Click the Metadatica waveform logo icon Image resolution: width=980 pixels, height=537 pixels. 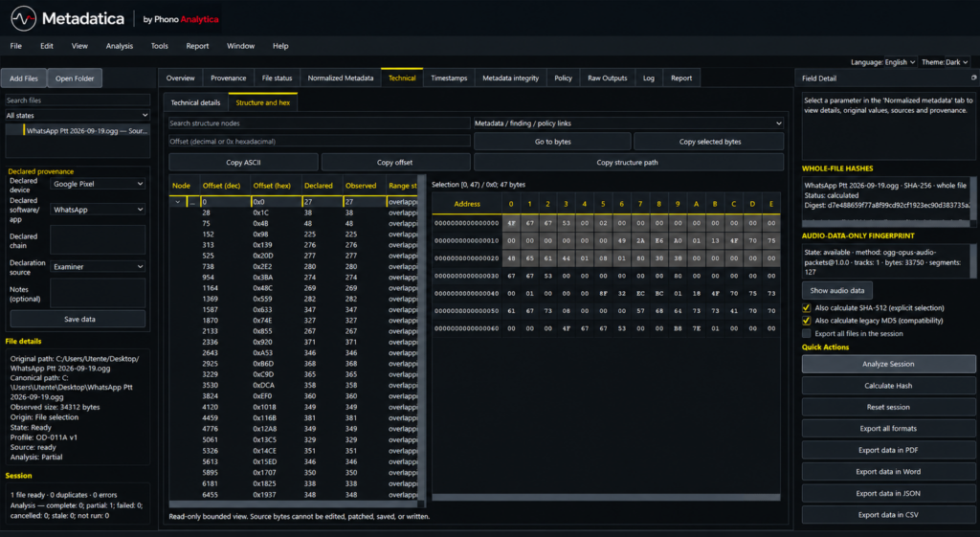coord(23,19)
